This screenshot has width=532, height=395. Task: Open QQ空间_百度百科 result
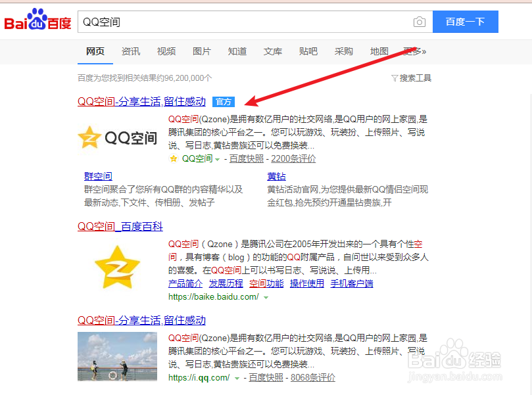[x=120, y=227]
